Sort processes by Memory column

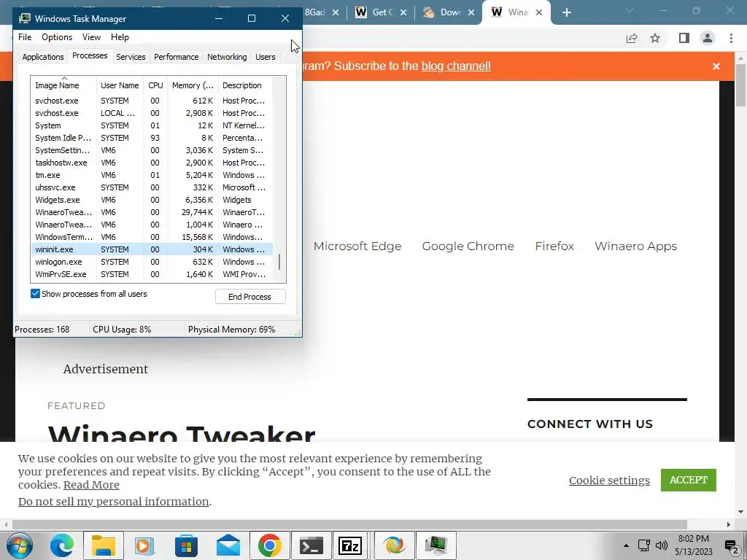193,85
